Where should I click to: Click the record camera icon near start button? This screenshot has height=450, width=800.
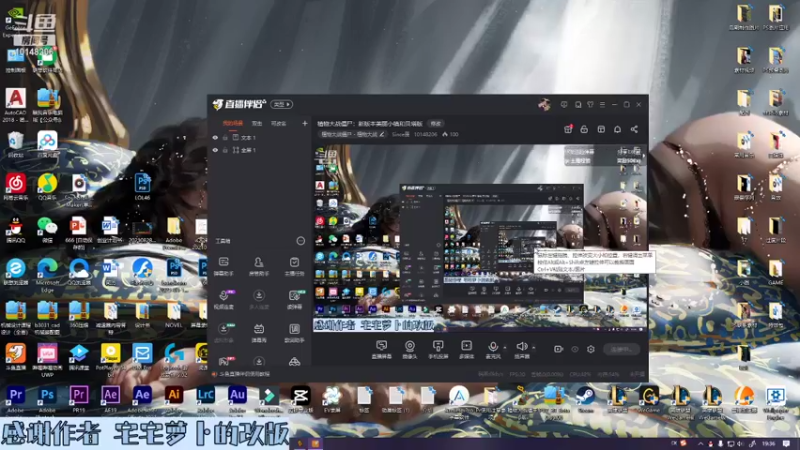pos(558,349)
